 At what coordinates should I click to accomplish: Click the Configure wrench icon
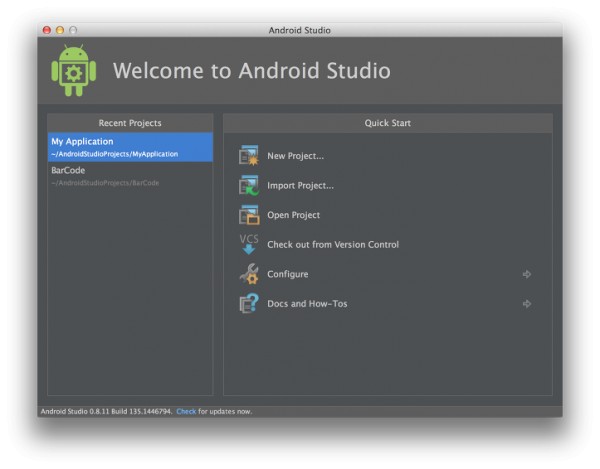click(x=249, y=274)
